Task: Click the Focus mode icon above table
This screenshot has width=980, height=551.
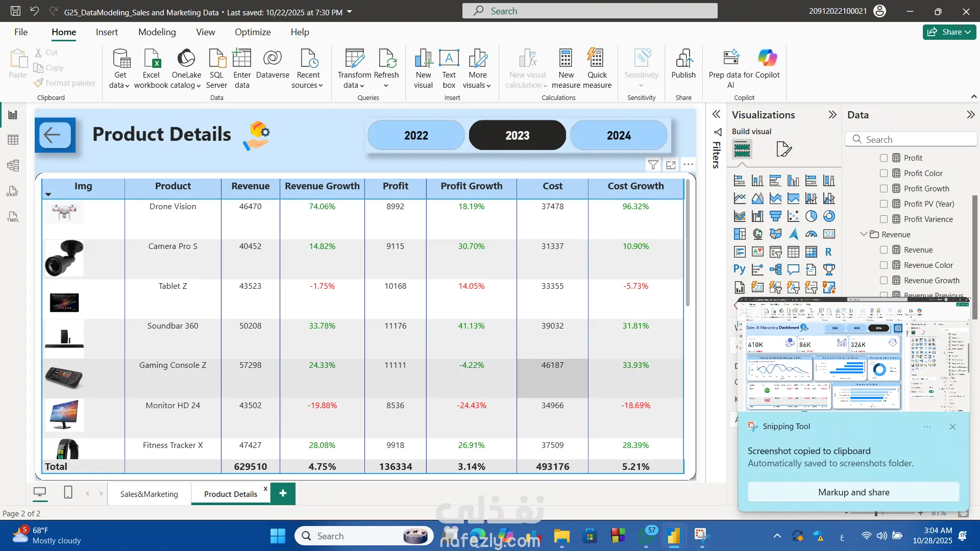Action: (671, 165)
